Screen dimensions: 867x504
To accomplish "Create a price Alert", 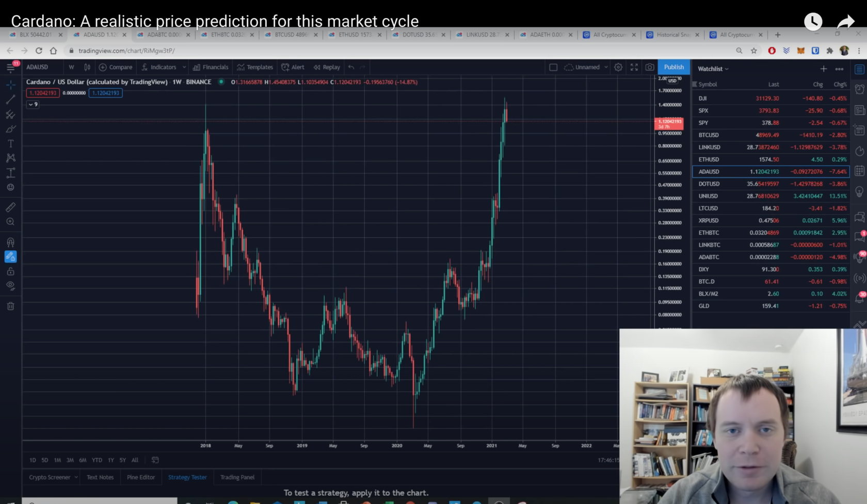I will pyautogui.click(x=293, y=67).
